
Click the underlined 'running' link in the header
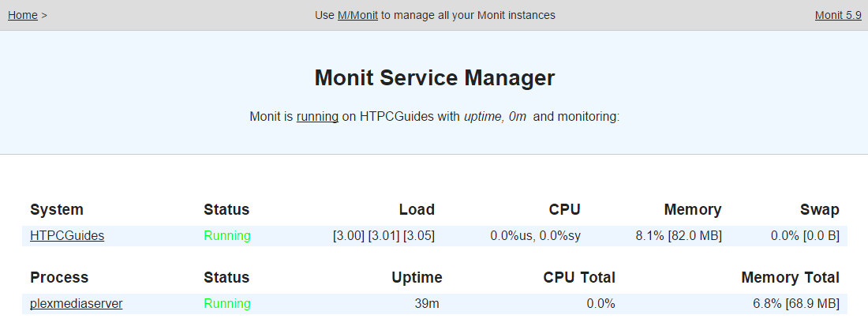coord(317,117)
